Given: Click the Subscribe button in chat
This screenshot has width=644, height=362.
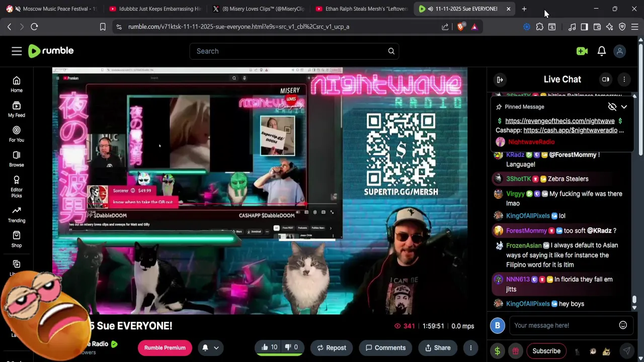Looking at the screenshot, I should pyautogui.click(x=546, y=351).
